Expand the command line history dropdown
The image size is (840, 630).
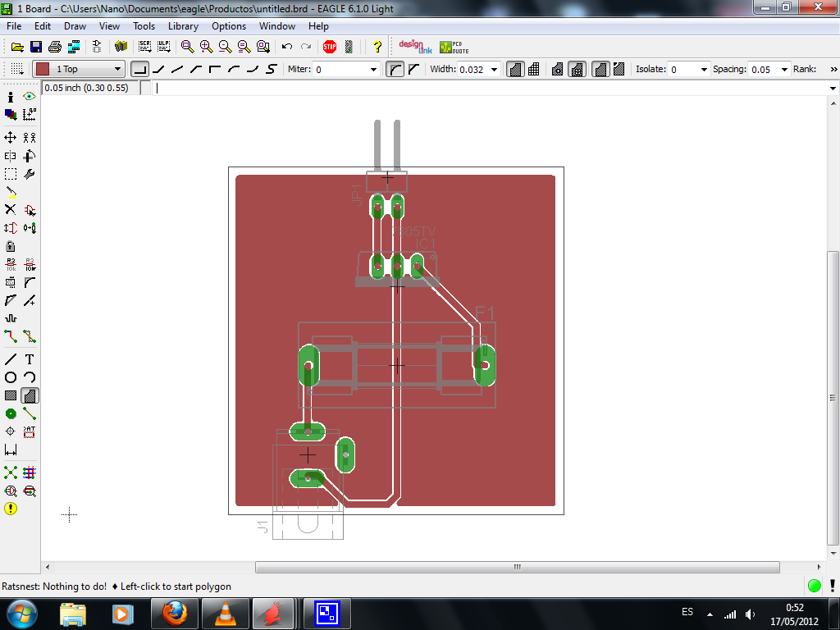(833, 89)
